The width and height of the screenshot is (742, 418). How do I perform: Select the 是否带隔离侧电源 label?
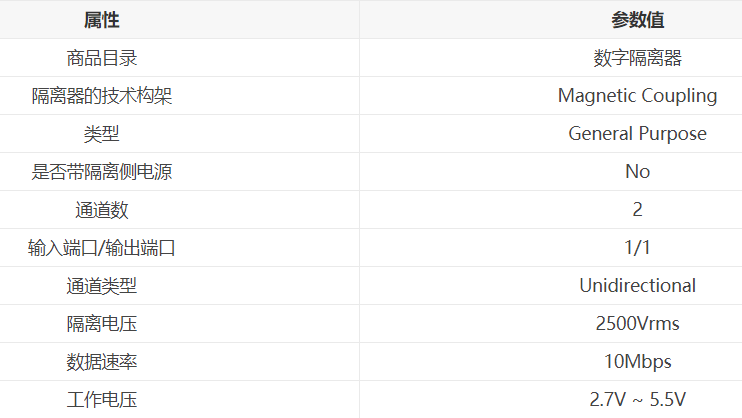pos(102,172)
